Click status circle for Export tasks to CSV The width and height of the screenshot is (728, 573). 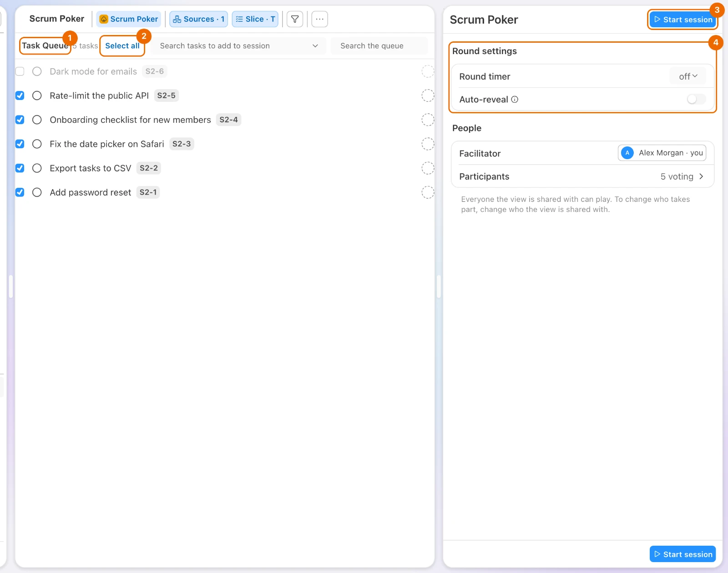[x=37, y=168]
